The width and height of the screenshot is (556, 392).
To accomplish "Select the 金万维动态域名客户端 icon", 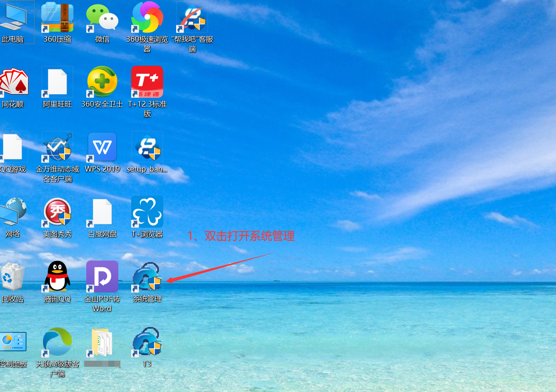I will pyautogui.click(x=57, y=148).
